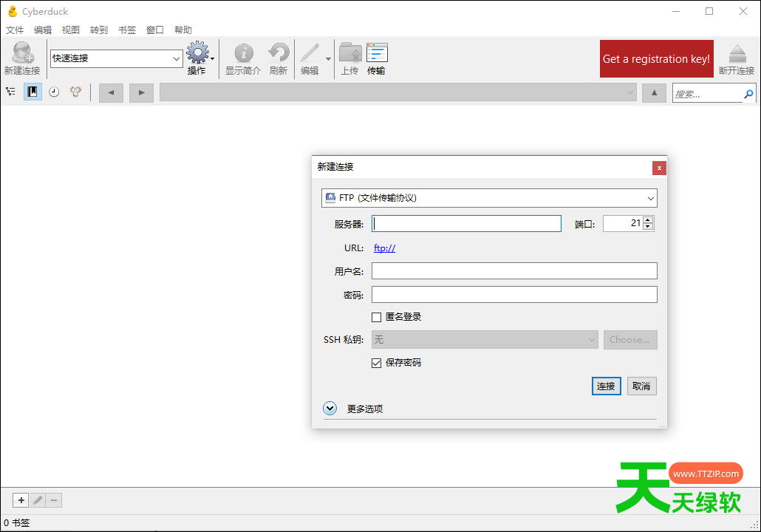Open the FTP protocol dropdown
The width and height of the screenshot is (761, 532).
(x=489, y=198)
